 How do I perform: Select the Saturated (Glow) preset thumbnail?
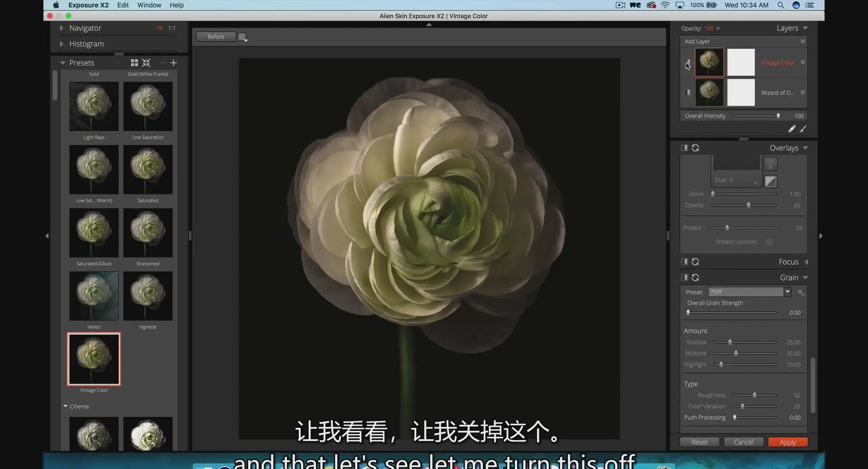(x=94, y=233)
